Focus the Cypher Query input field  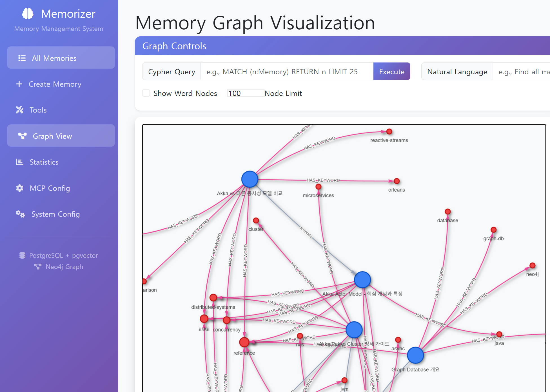287,71
